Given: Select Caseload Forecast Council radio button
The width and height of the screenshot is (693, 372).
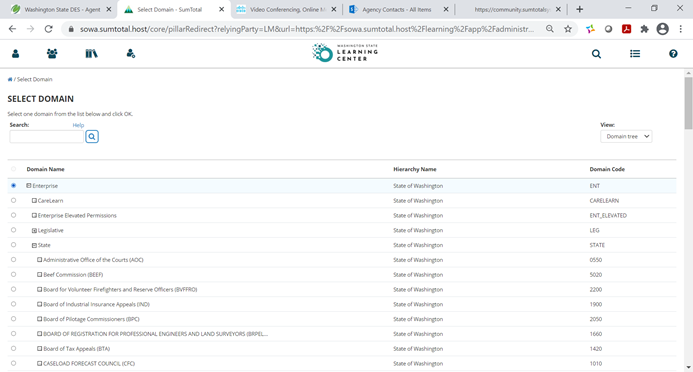Looking at the screenshot, I should tap(14, 363).
